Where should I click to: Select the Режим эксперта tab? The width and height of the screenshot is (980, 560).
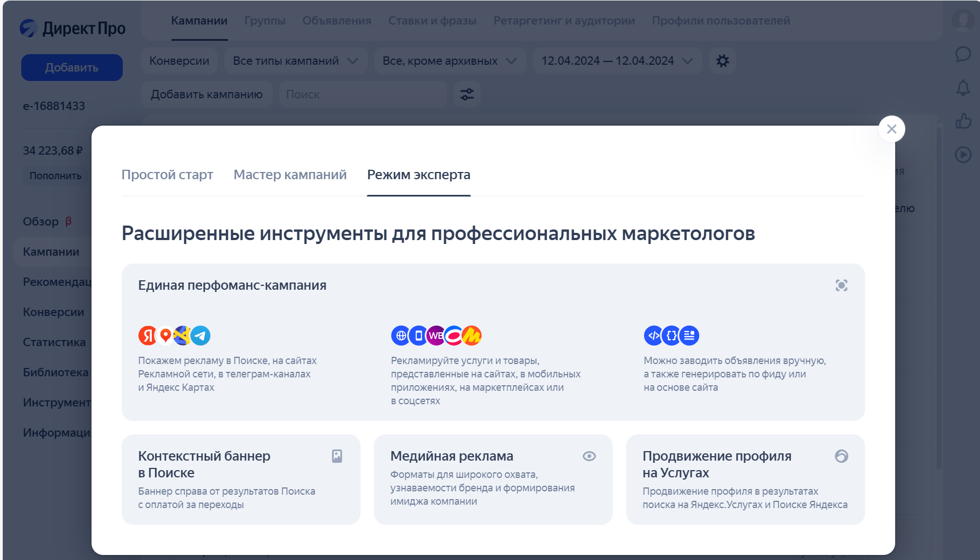419,175
